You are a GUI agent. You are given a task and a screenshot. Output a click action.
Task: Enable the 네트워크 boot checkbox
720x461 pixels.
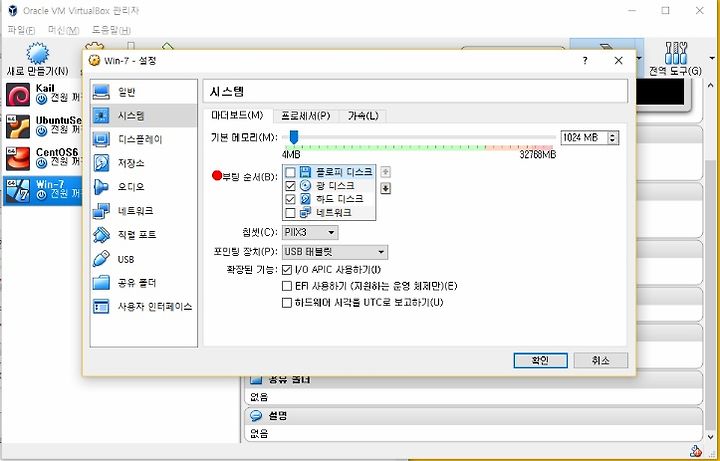tap(290, 213)
